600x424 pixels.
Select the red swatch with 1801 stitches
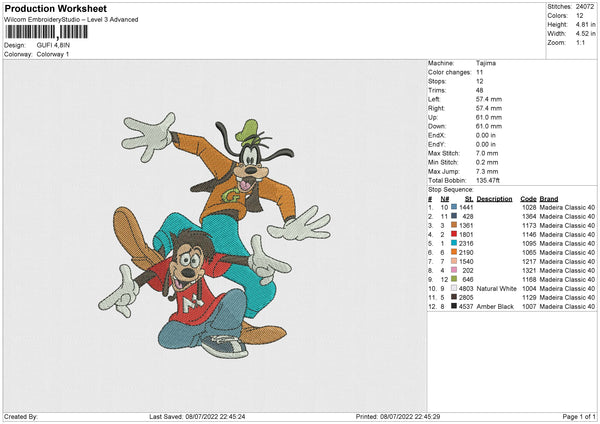[454, 234]
